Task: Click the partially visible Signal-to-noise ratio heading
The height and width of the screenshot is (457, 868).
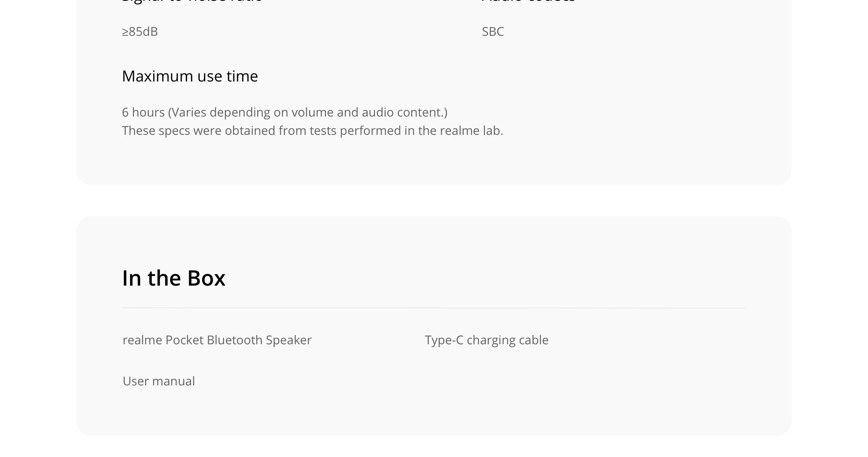Action: coord(192,1)
